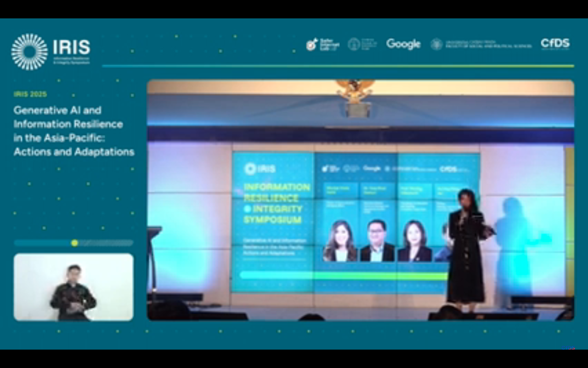Click the 'Information Resilience & Integrity Symposium' slide heading
Screen dimensions: 588x368
click(x=277, y=203)
